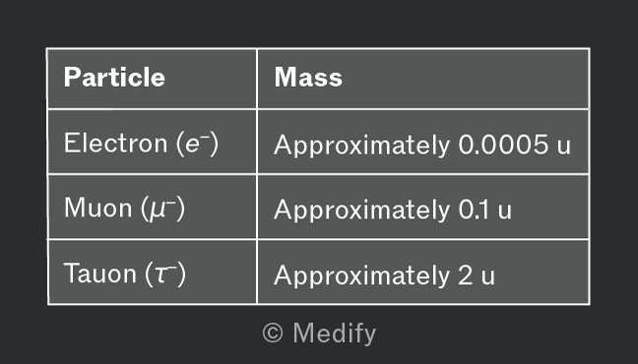Select the Muon (μ⁻) cell
This screenshot has width=638, height=364.
(x=152, y=207)
